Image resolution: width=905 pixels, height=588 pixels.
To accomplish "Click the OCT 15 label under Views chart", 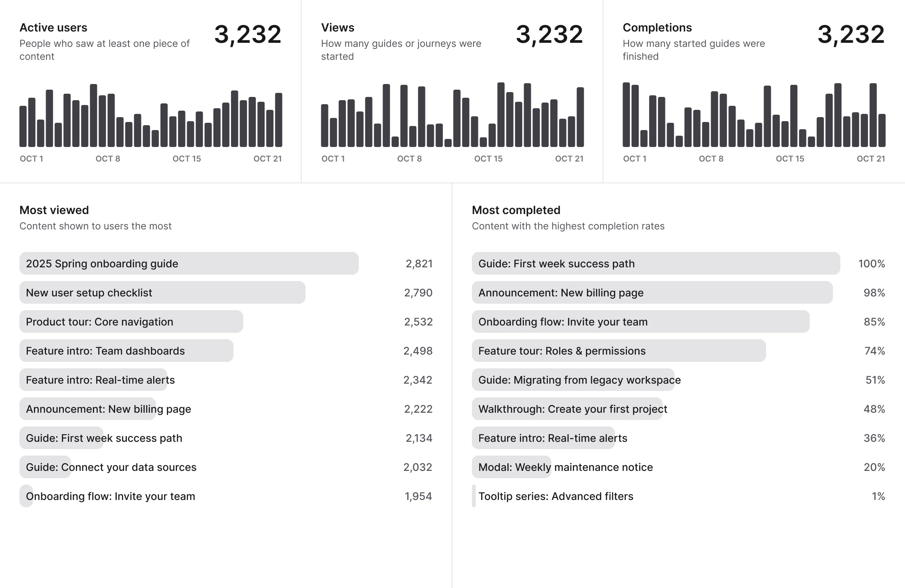I will point(488,159).
